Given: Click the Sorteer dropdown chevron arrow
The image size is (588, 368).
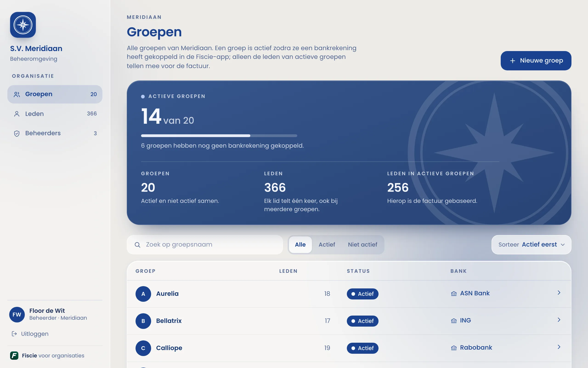Looking at the screenshot, I should (x=563, y=245).
